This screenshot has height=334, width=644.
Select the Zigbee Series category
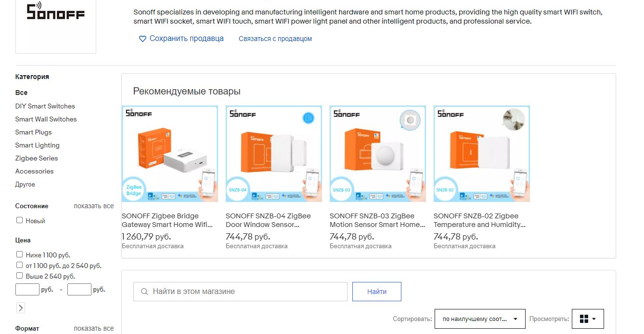point(37,158)
